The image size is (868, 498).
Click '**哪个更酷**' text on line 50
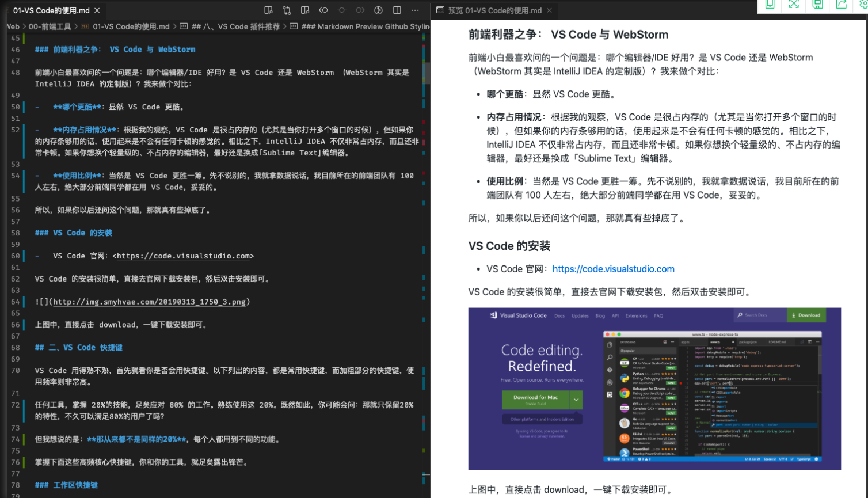78,107
